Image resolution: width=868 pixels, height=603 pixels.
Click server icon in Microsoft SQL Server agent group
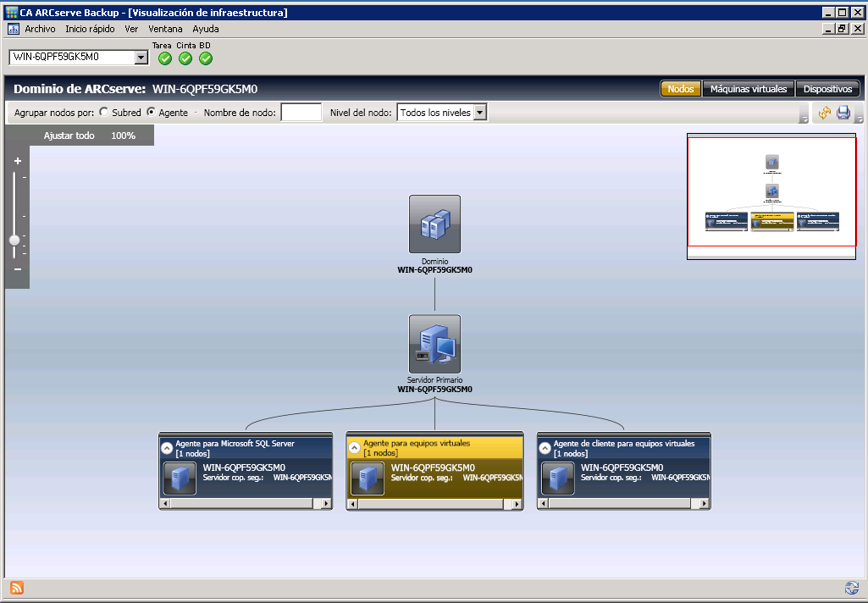tap(180, 479)
